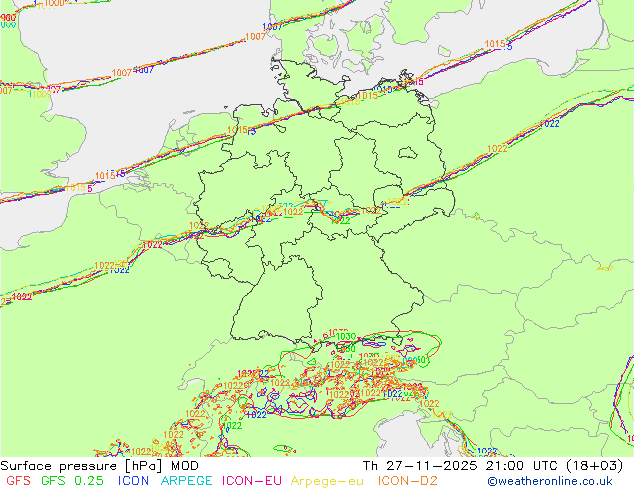
Task: Click the yellow 'Arpege-eu' legend label
Action: coord(327,482)
